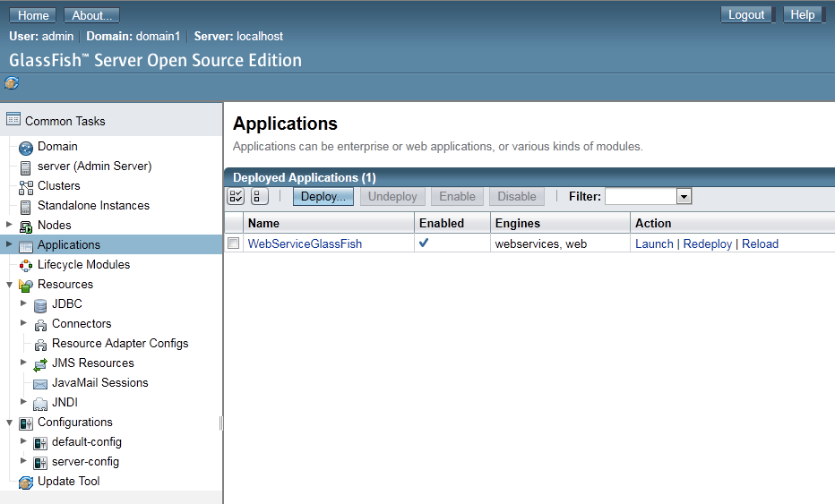Click the Home button in header
Image resolution: width=835 pixels, height=504 pixels.
(x=33, y=15)
